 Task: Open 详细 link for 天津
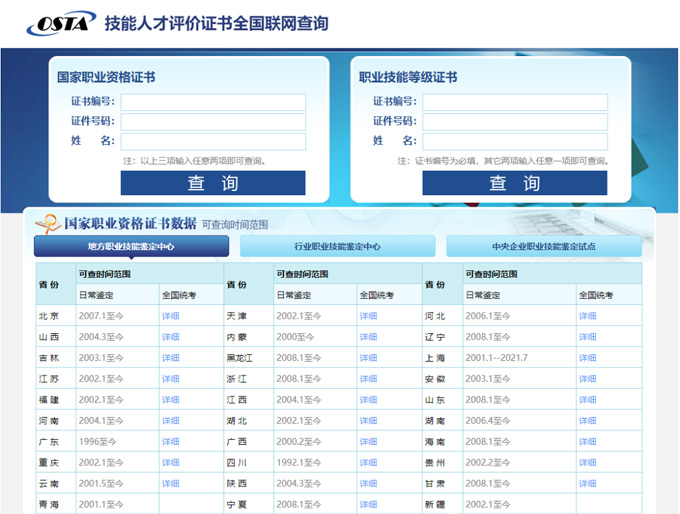click(369, 316)
